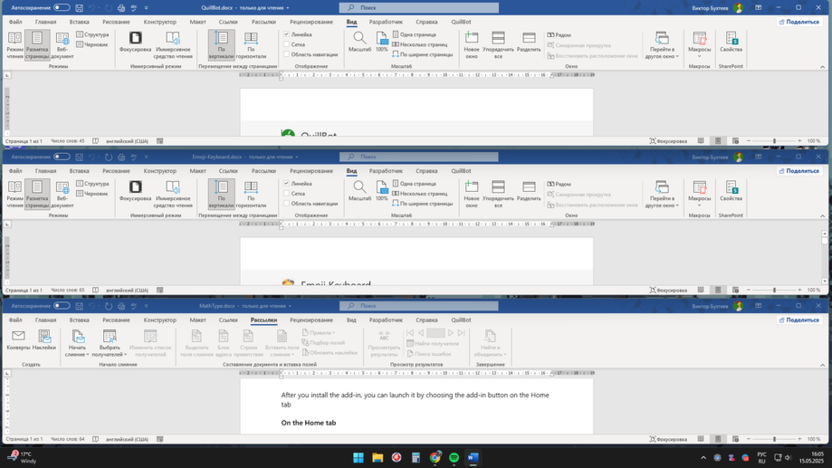Start Focus mode in QuillBot.docx ribbon
Screen dimensions: 832x468
tap(135, 41)
